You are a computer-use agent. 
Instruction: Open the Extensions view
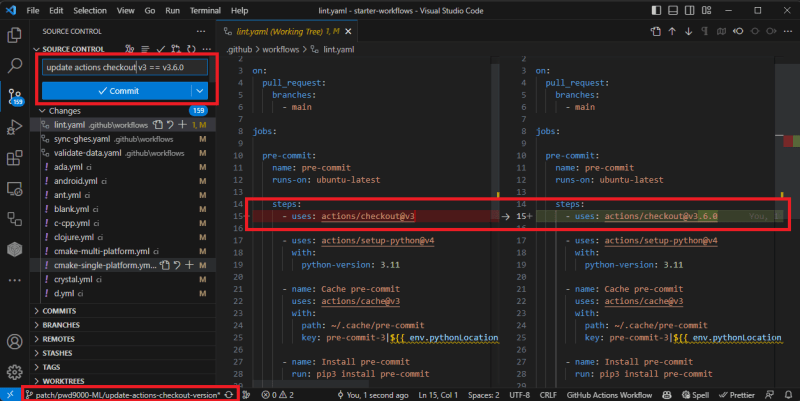pos(14,158)
